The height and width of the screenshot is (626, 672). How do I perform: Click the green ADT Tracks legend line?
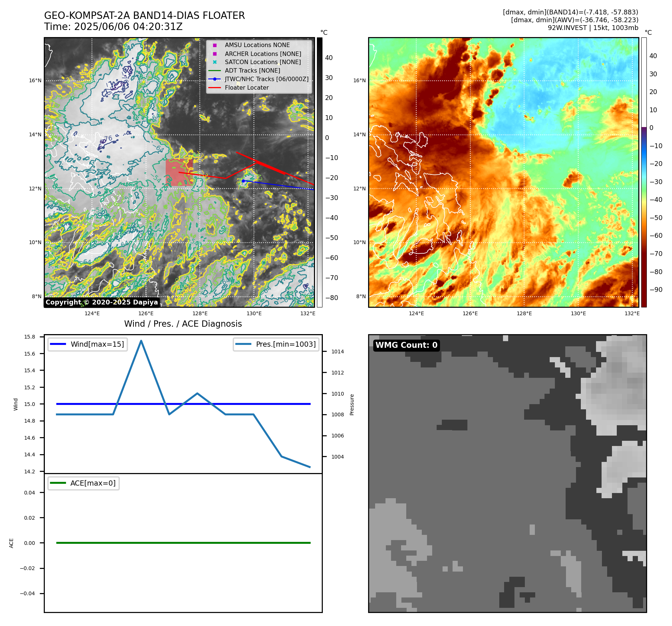(215, 70)
